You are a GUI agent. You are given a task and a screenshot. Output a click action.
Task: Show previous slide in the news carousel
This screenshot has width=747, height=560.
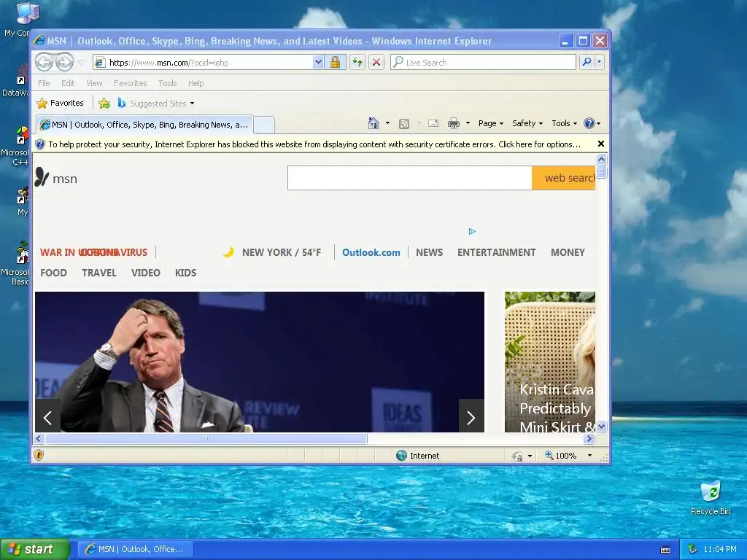point(47,416)
